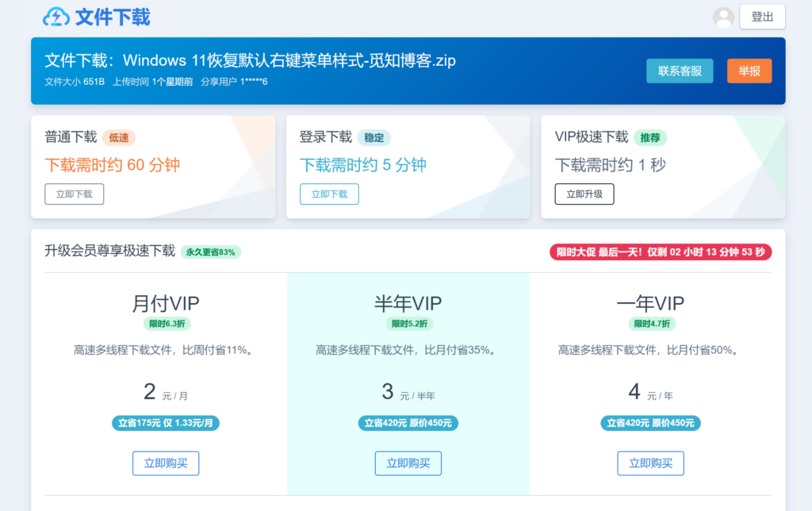Click the 普通下载 card title
Screen dimensions: 812x511
pos(71,137)
